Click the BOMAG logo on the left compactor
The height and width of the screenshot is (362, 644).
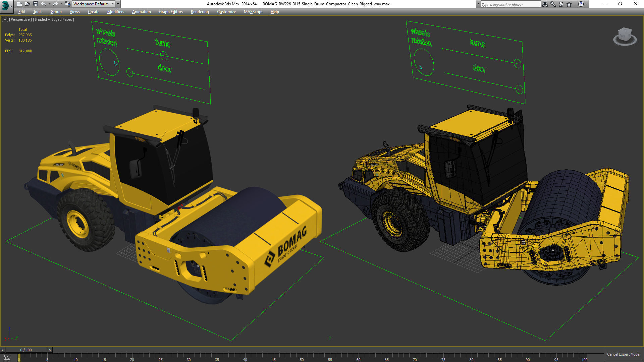click(x=286, y=246)
